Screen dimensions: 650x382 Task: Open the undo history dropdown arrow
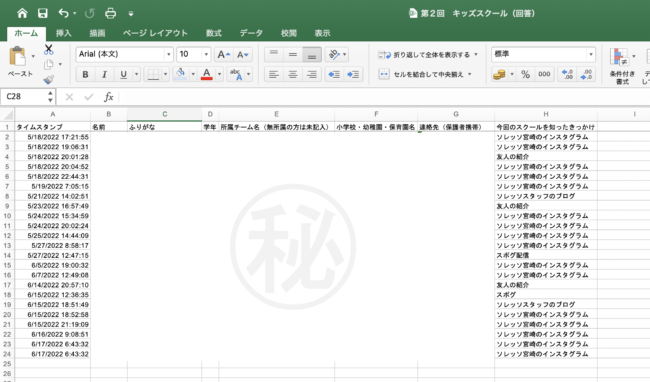point(75,14)
